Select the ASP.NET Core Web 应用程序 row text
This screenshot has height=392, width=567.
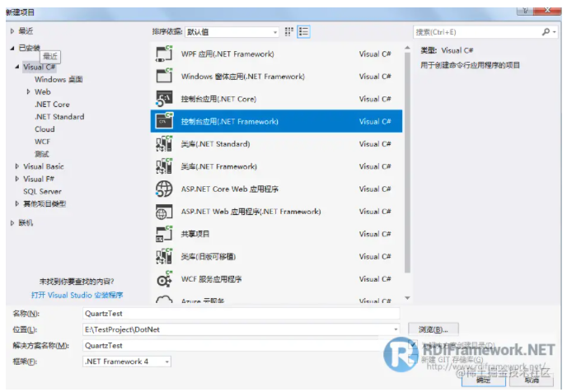[x=230, y=189]
